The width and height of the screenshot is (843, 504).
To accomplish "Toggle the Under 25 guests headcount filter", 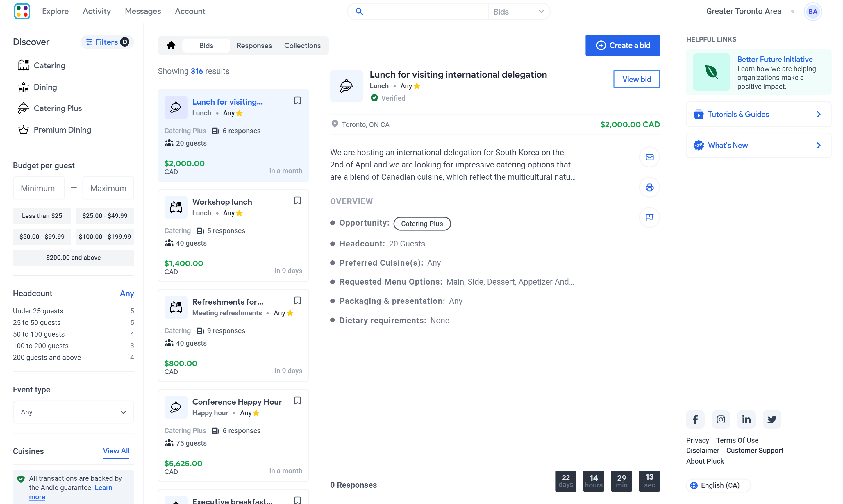I will [x=38, y=311].
